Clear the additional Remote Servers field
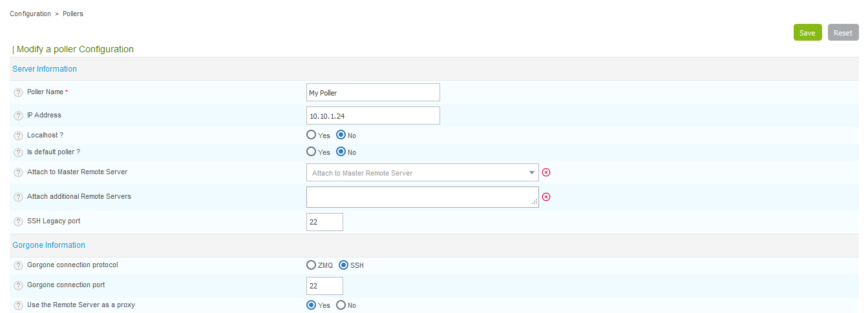Image resolution: width=868 pixels, height=313 pixels. pyautogui.click(x=546, y=197)
